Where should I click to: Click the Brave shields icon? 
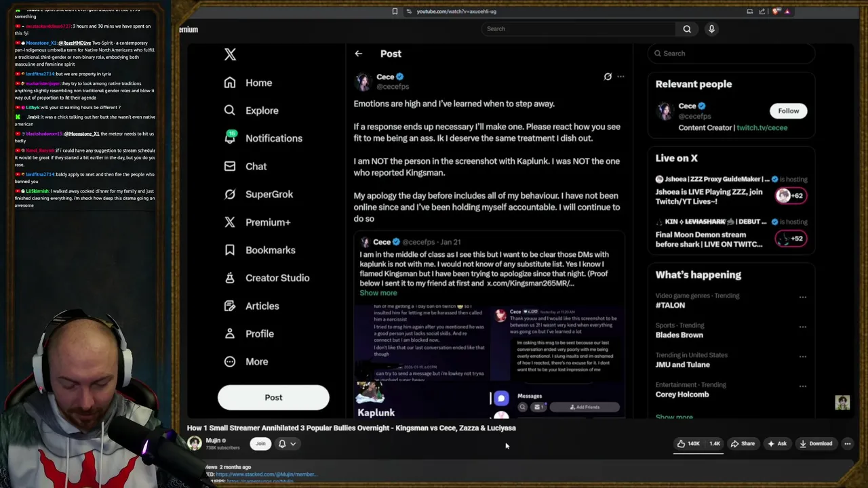pos(776,12)
